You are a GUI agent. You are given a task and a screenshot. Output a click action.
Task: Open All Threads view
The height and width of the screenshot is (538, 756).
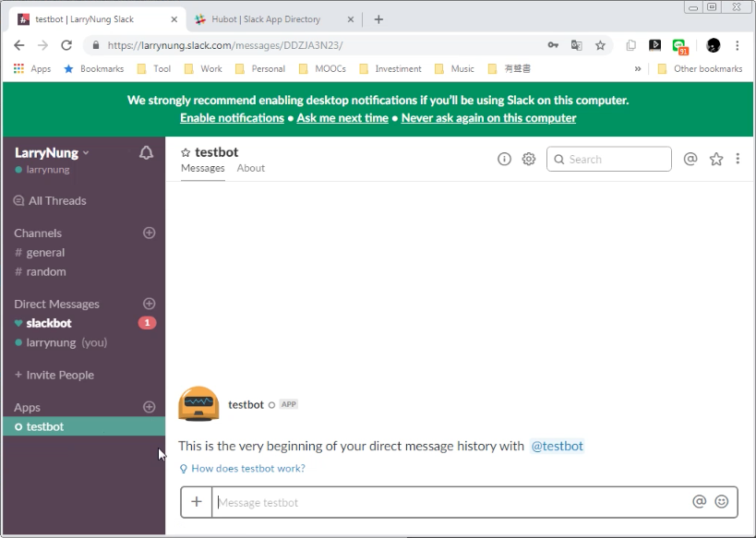(x=50, y=200)
